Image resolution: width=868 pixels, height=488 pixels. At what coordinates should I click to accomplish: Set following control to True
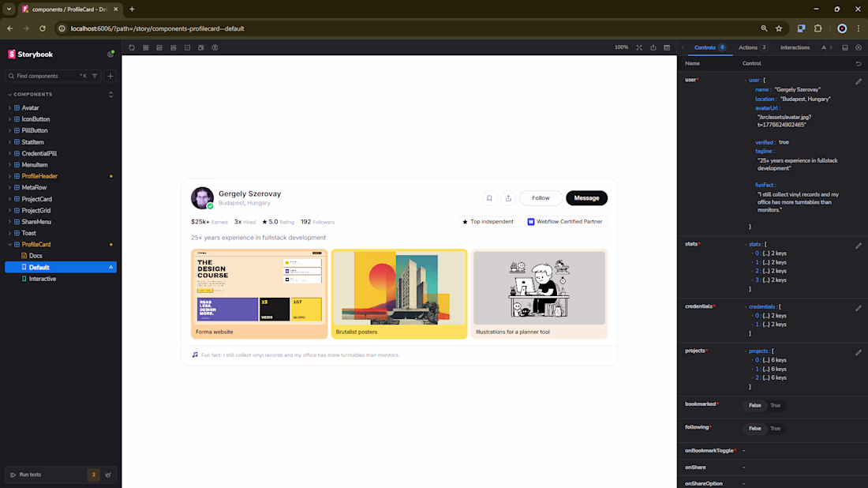(775, 429)
